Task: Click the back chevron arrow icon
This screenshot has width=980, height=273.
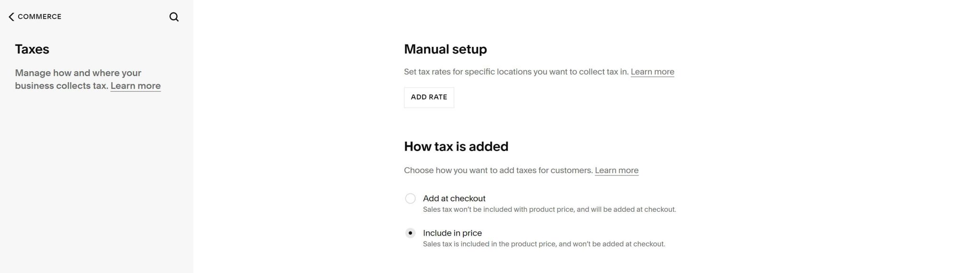Action: pyautogui.click(x=11, y=17)
